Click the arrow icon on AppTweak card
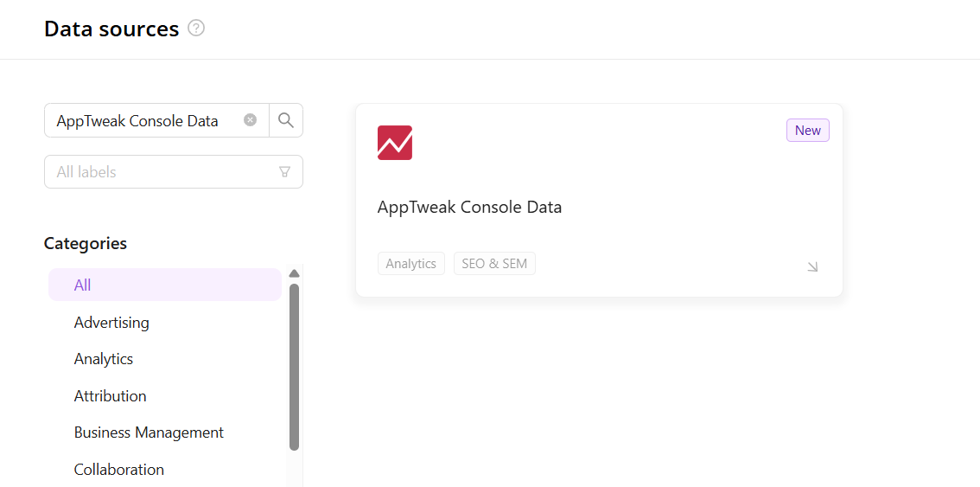 [x=812, y=266]
